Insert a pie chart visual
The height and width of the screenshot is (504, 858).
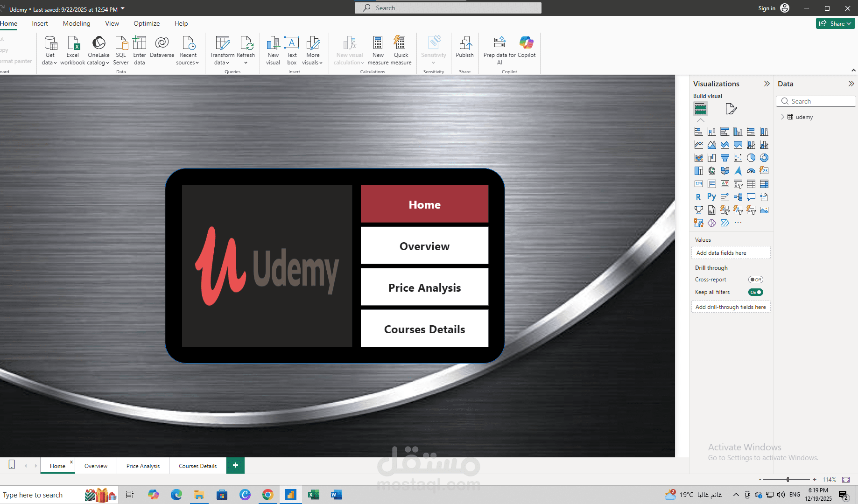751,158
